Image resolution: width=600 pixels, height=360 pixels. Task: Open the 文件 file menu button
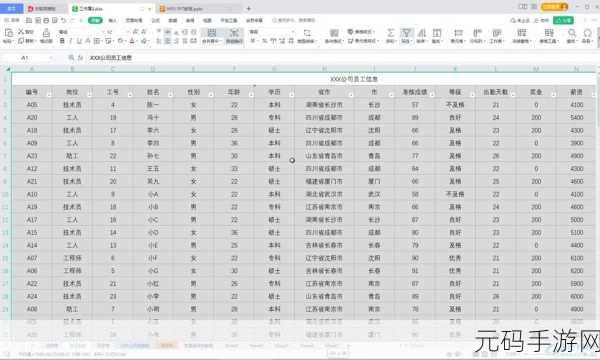coord(12,20)
